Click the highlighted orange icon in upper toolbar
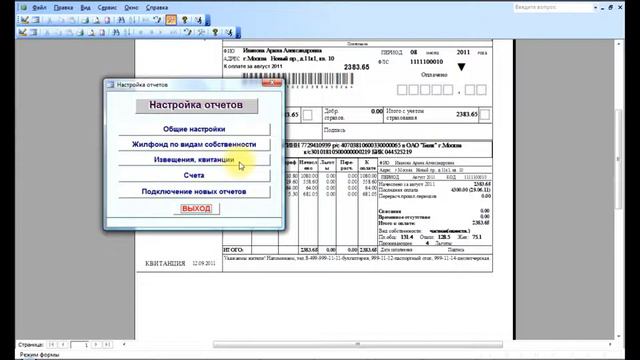The width and height of the screenshot is (640, 360). [171, 20]
